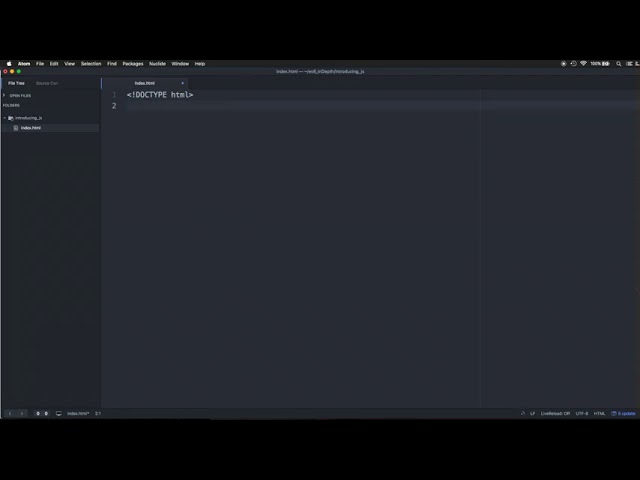Click the index.html file icon in tree
Screen dimensions: 640x480
point(16,128)
